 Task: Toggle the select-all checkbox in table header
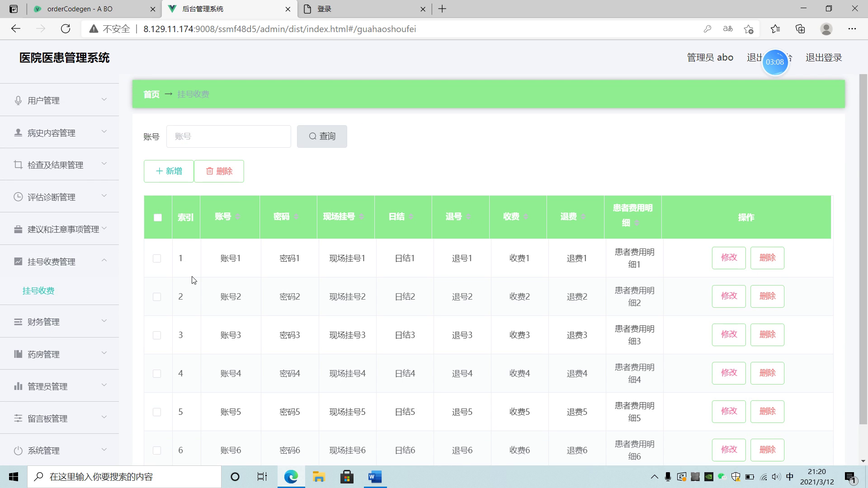pos(157,217)
